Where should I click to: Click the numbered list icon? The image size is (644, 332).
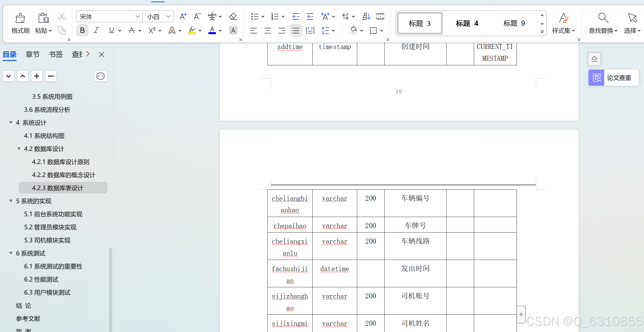coord(275,17)
